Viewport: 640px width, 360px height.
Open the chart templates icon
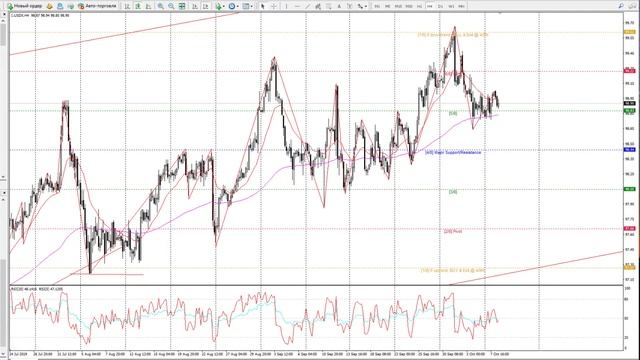point(246,6)
